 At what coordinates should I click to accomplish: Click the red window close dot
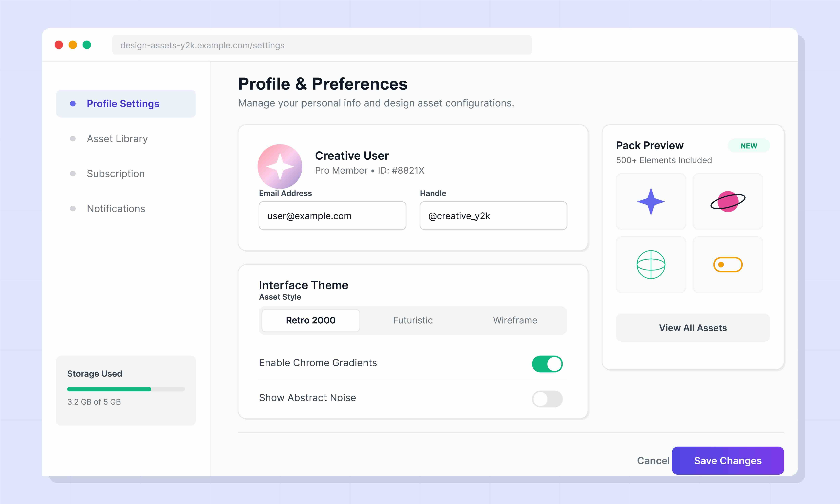(x=59, y=45)
